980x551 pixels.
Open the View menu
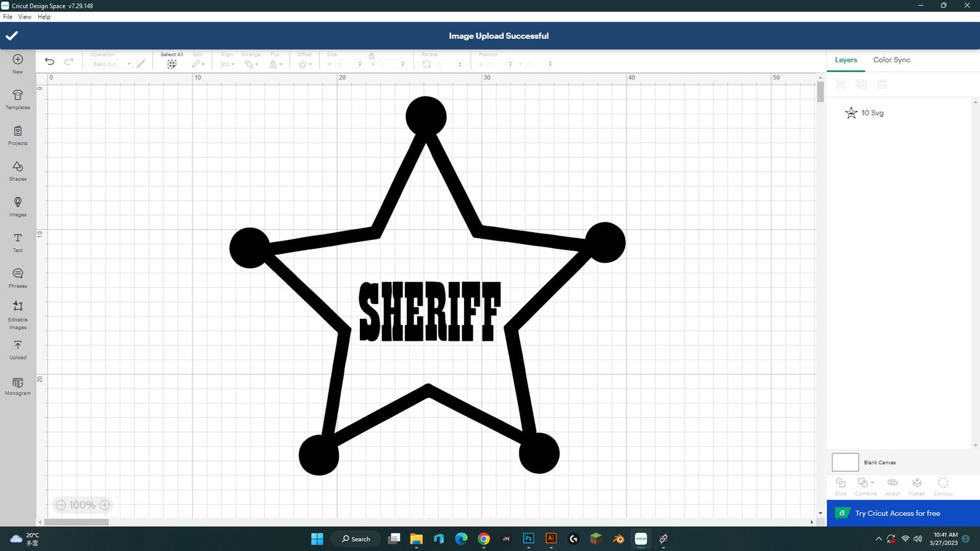point(25,17)
